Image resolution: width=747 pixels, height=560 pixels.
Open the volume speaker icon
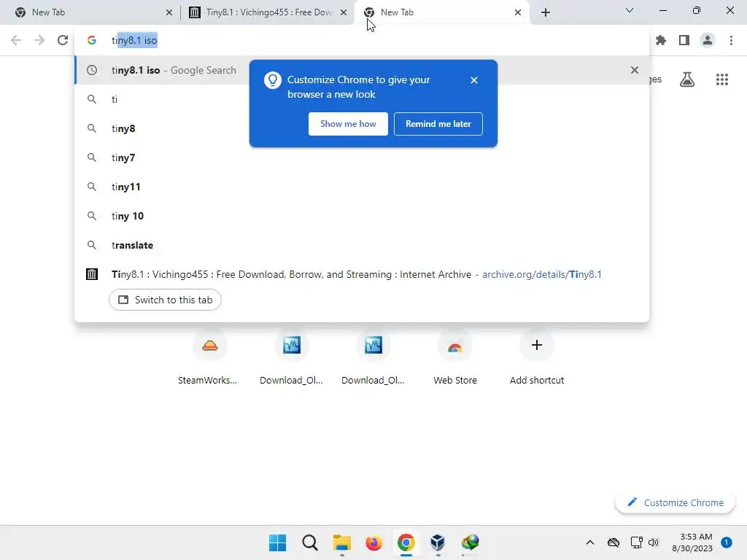pyautogui.click(x=654, y=542)
